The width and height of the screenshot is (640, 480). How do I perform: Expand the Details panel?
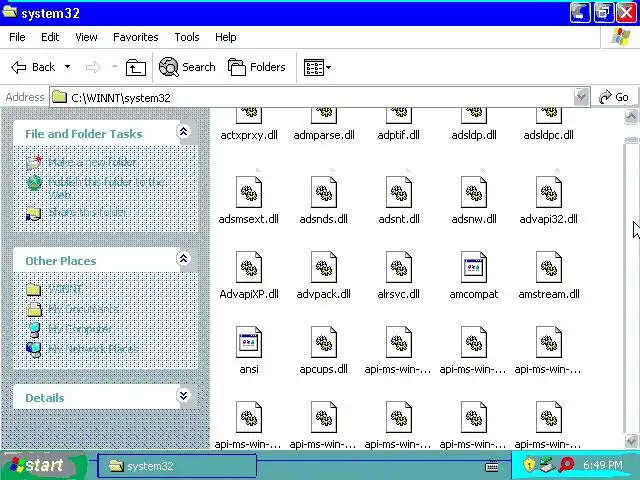[x=183, y=395]
